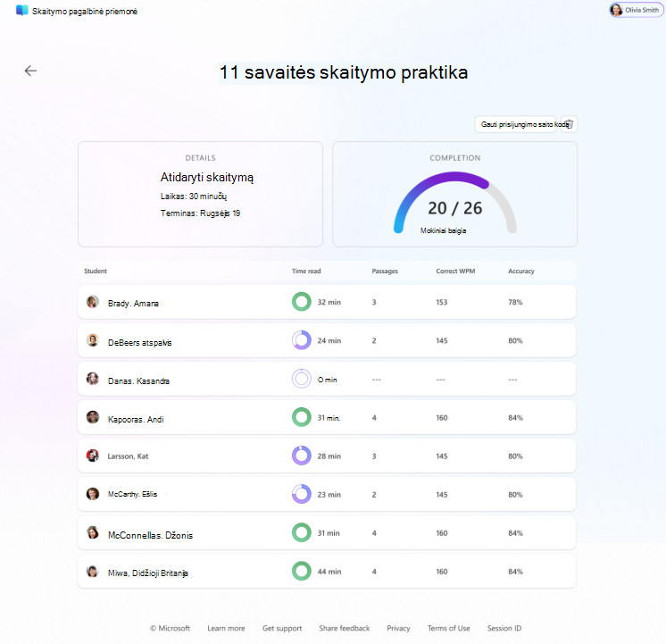Sort by the Correct WPM column

coord(455,271)
